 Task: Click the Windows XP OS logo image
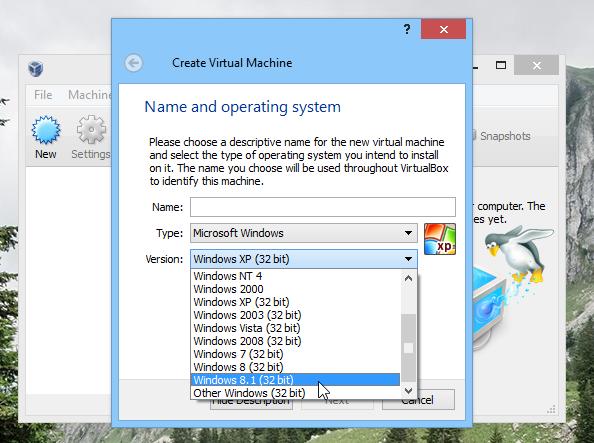(x=440, y=239)
